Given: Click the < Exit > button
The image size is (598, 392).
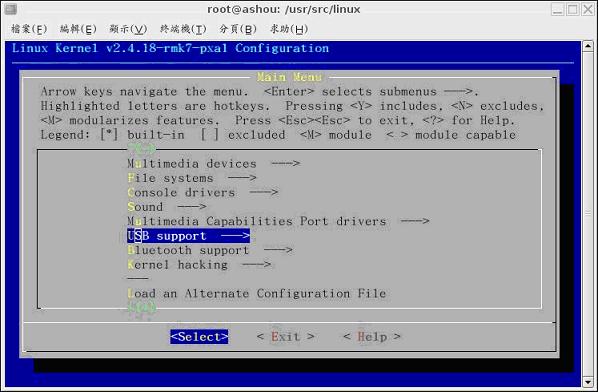Looking at the screenshot, I should pos(286,337).
